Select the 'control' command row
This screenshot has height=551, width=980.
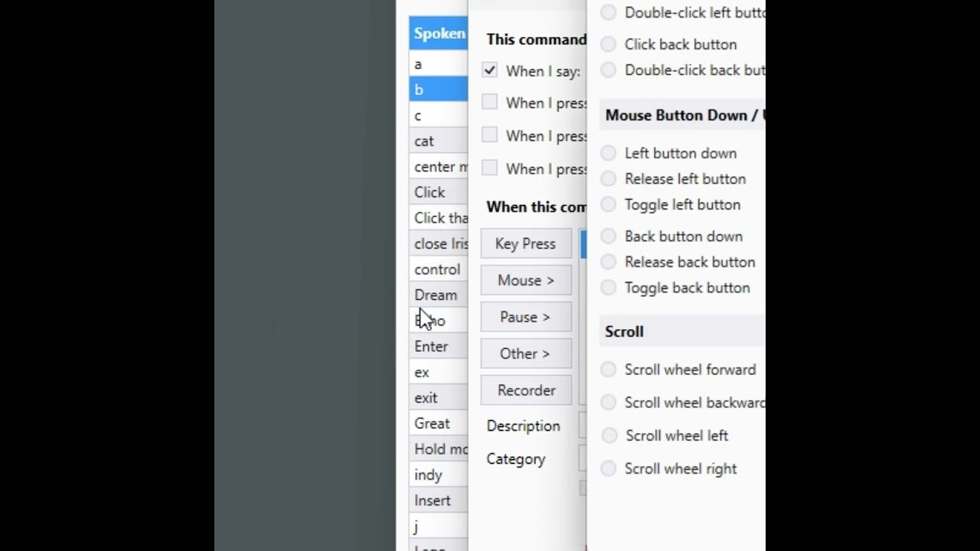(x=439, y=269)
